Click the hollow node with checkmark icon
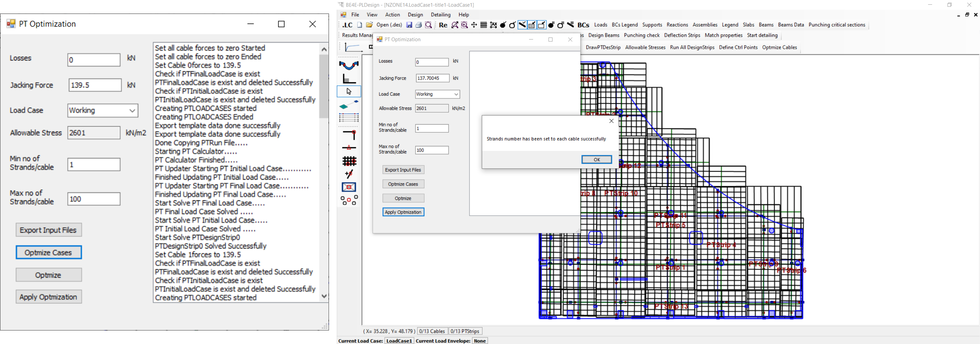 click(x=512, y=25)
